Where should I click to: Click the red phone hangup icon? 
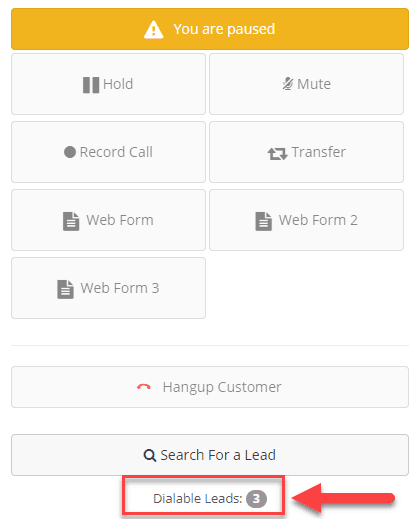tap(144, 387)
